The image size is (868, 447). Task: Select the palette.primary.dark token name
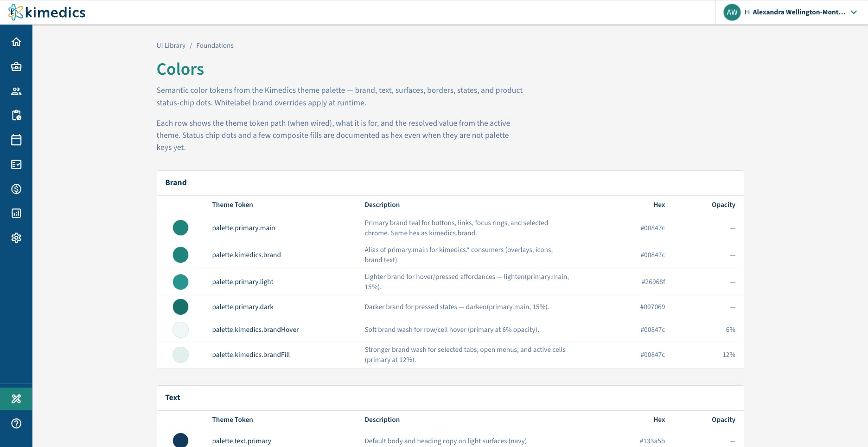[243, 307]
